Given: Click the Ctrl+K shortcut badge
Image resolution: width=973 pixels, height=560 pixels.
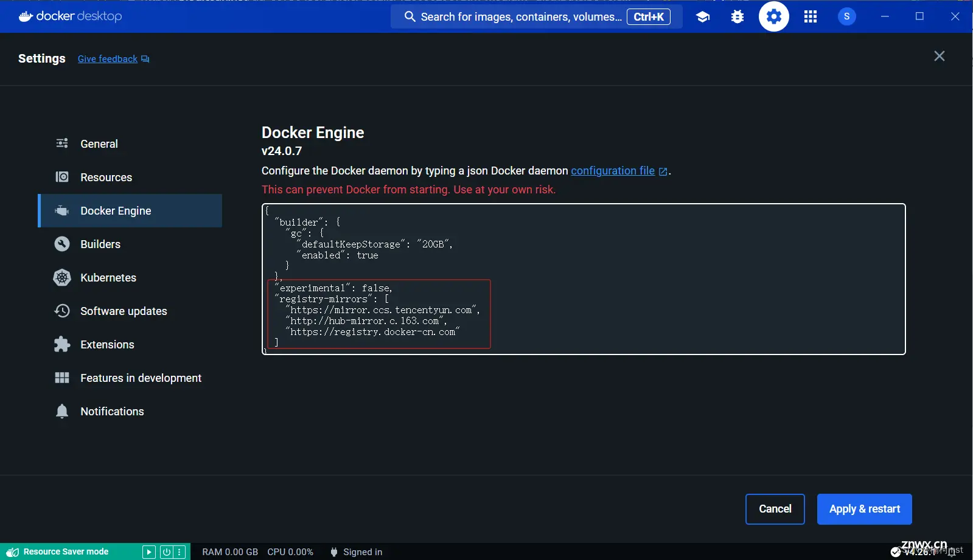Looking at the screenshot, I should click(649, 17).
